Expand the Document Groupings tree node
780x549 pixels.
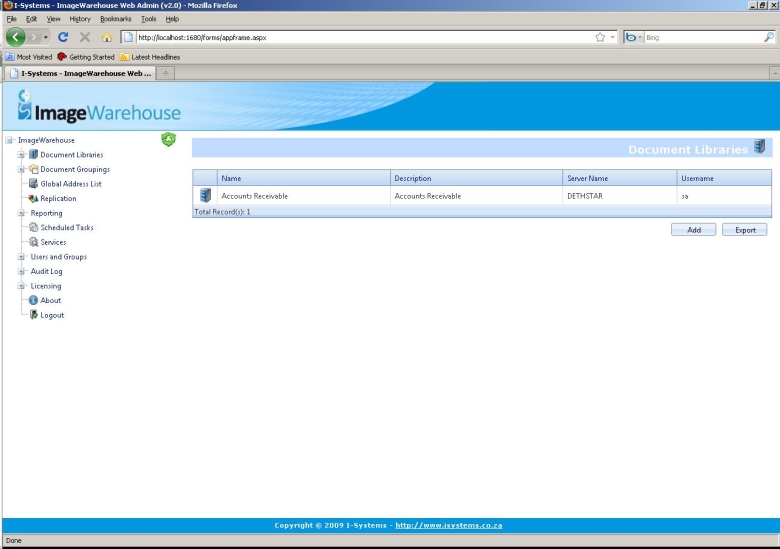(21, 169)
